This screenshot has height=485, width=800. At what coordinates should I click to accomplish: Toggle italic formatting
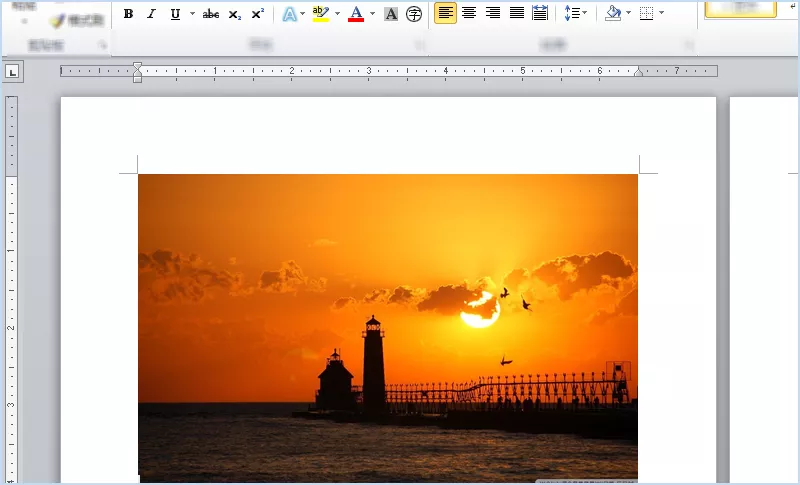click(151, 14)
